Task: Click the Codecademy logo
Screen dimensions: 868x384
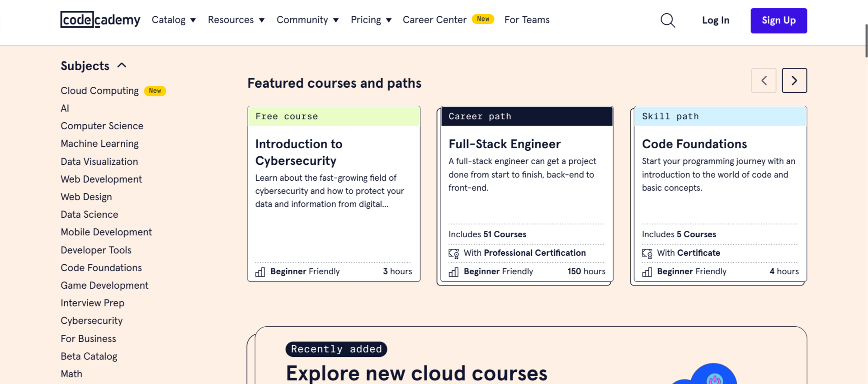Action: (x=100, y=20)
